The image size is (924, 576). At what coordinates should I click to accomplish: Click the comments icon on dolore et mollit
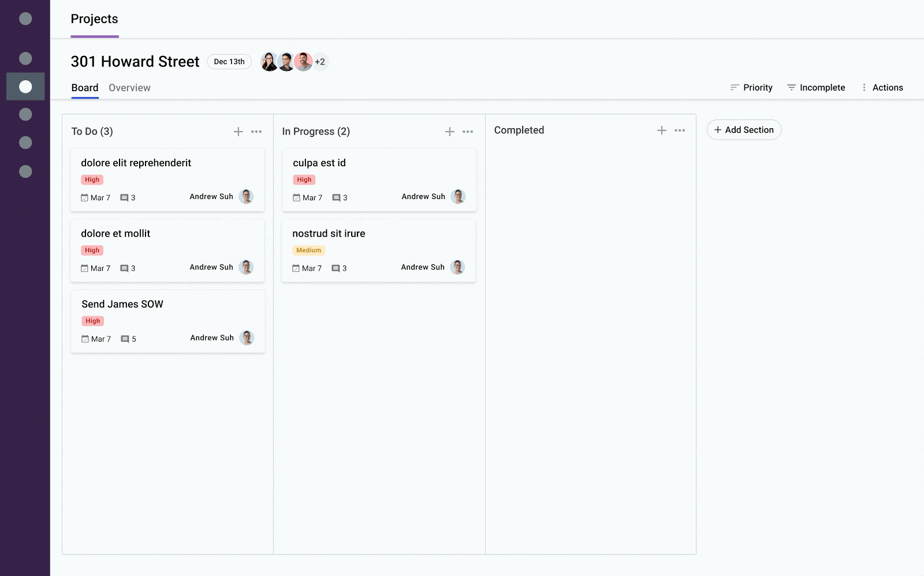point(124,268)
